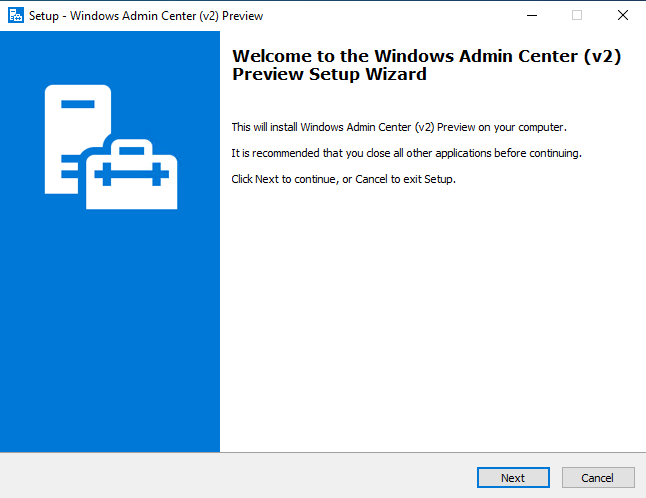This screenshot has width=646, height=498.
Task: Click the horizontal separator line above buttons
Action: click(x=323, y=453)
